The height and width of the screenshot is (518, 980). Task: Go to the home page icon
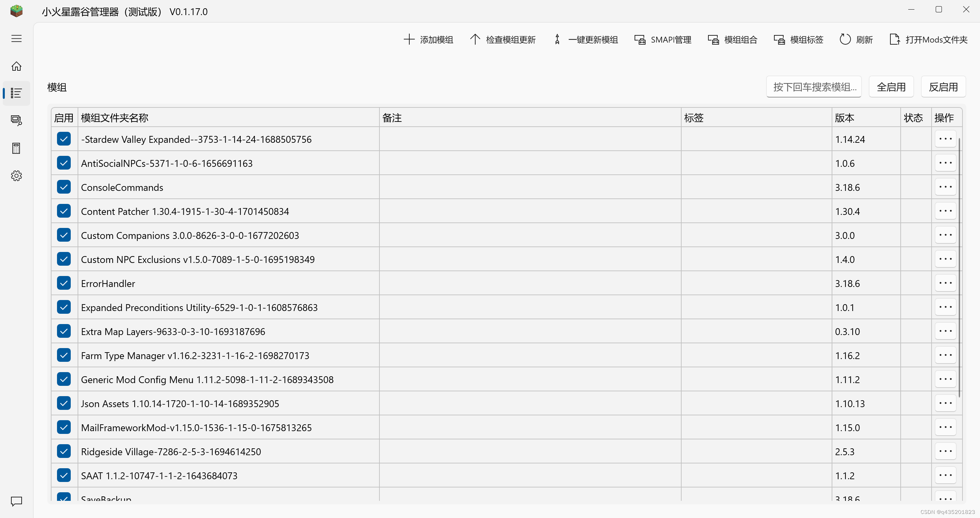pos(16,66)
